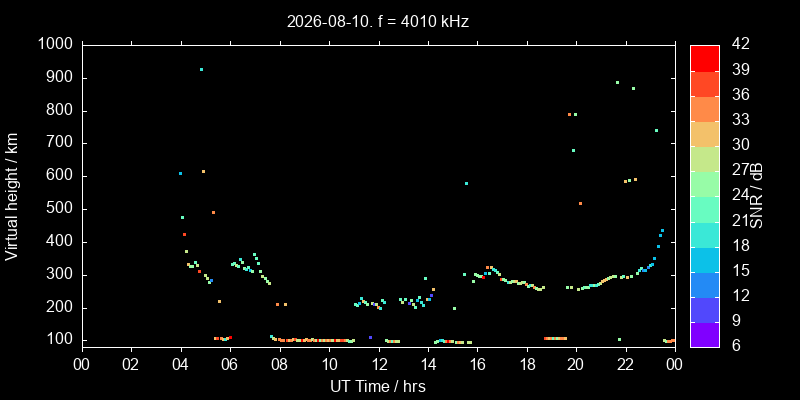This screenshot has width=800, height=400.
Task: Click the 20 hour tick label on time axis
Action: click(x=576, y=365)
